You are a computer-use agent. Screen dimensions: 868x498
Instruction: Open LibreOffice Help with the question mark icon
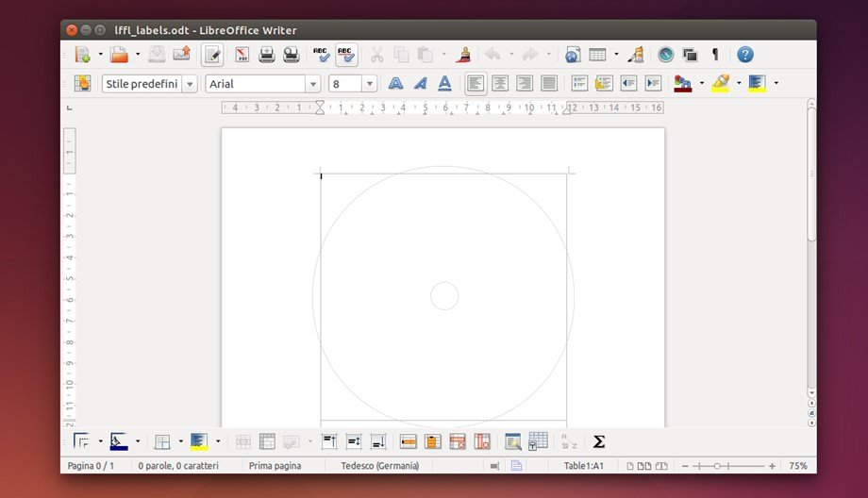[745, 55]
